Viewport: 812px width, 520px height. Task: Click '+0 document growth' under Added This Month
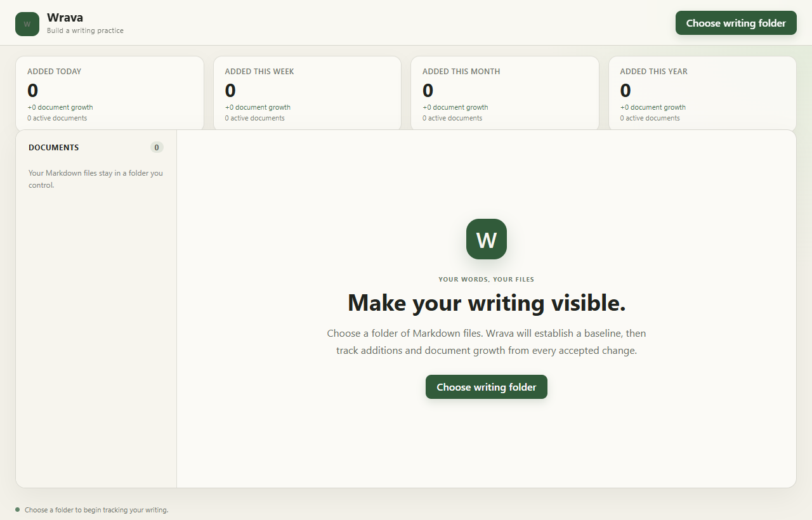point(455,107)
